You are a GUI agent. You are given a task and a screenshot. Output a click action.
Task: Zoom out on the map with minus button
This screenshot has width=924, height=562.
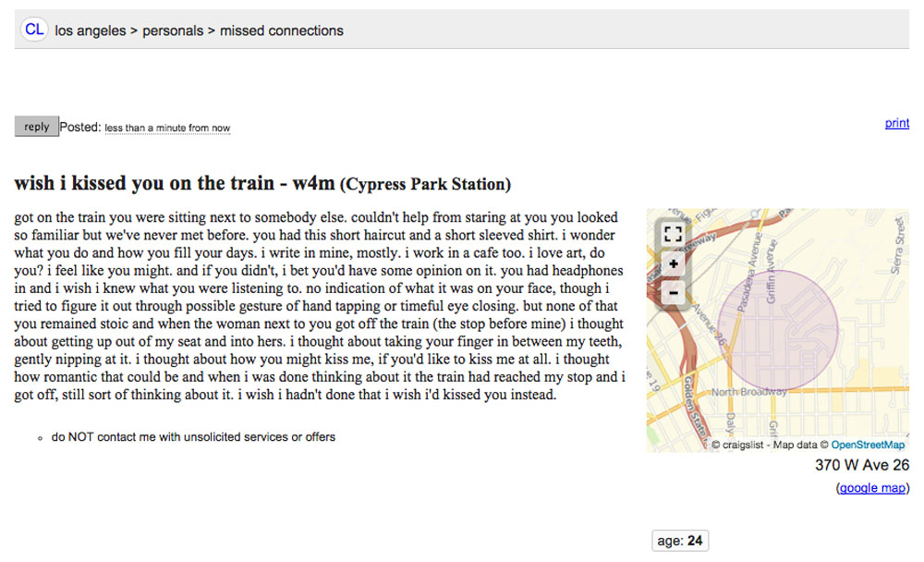point(673,292)
